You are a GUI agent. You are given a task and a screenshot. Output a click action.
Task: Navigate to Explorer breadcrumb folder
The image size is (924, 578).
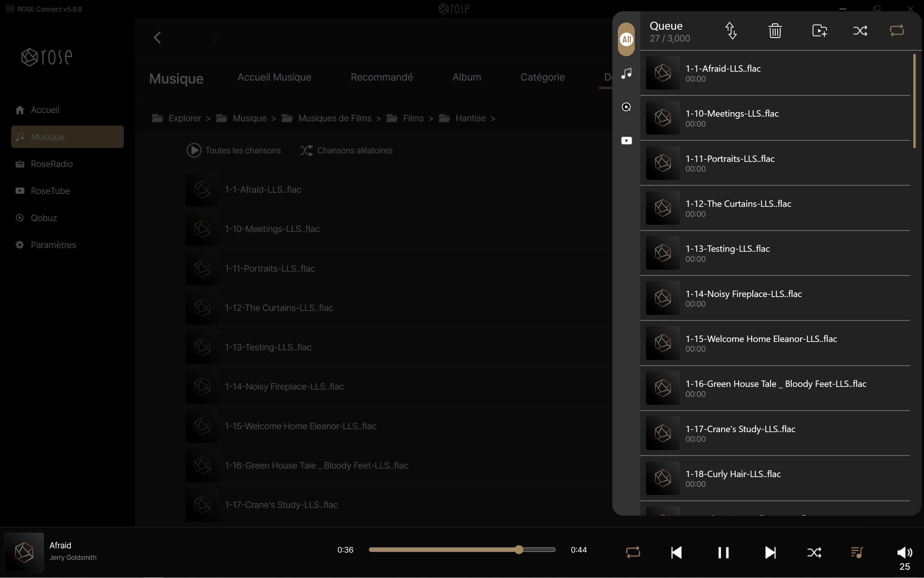(176, 118)
